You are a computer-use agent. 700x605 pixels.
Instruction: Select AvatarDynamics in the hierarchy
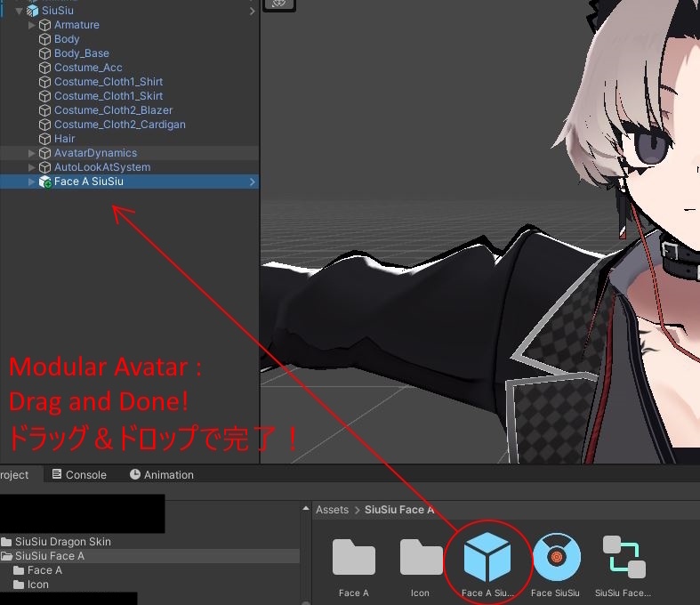(95, 153)
